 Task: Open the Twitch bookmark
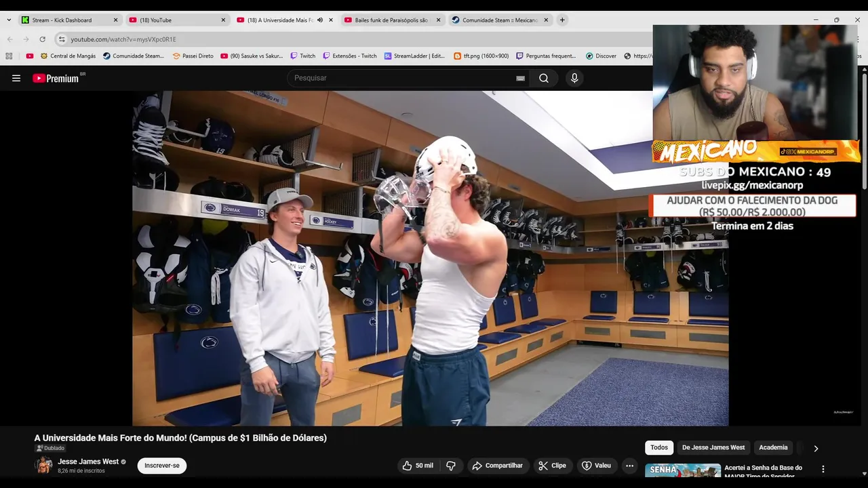[x=303, y=56]
